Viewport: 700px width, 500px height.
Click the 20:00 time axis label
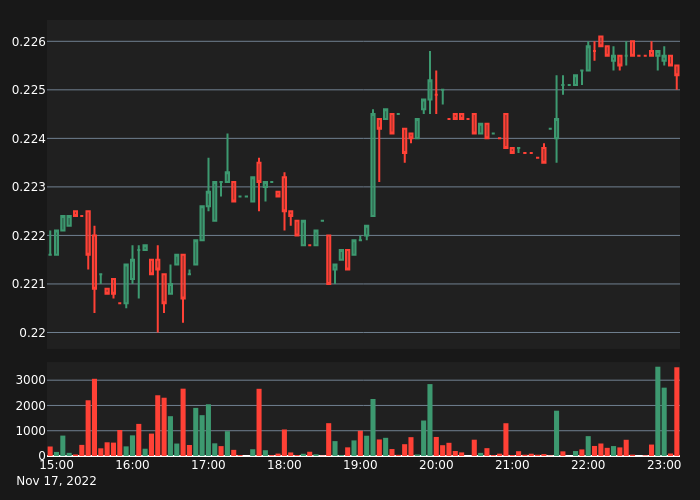click(436, 465)
